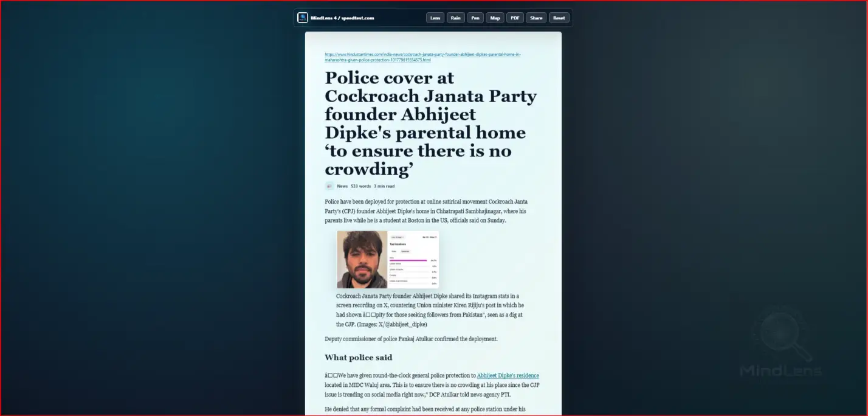868x416 pixels.
Task: Click the paragraph starting "He denied that any formal complaint"
Action: (x=425, y=409)
